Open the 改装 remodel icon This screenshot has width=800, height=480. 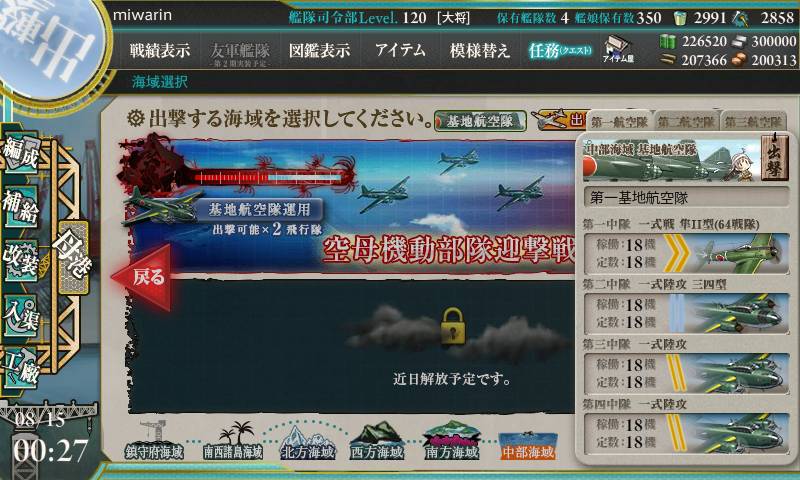[20, 260]
